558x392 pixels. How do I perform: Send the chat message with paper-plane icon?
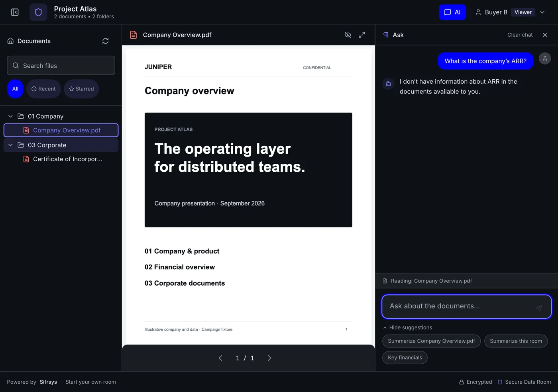coord(539,308)
